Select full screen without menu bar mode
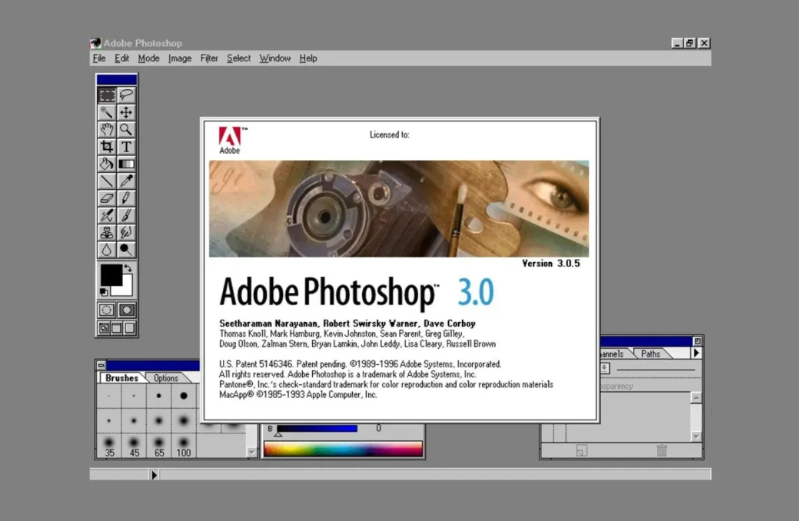This screenshot has width=799, height=521. [130, 328]
